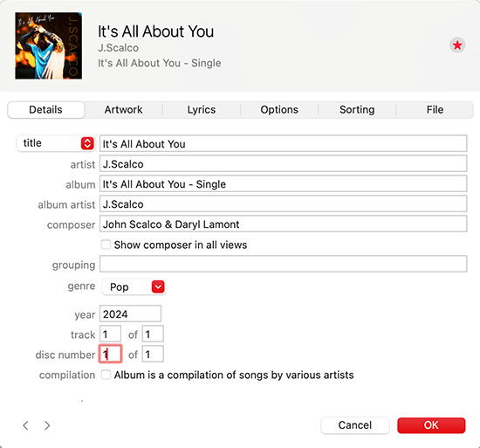The width and height of the screenshot is (480, 448).
Task: Open the Lyrics tab
Action: (x=202, y=110)
